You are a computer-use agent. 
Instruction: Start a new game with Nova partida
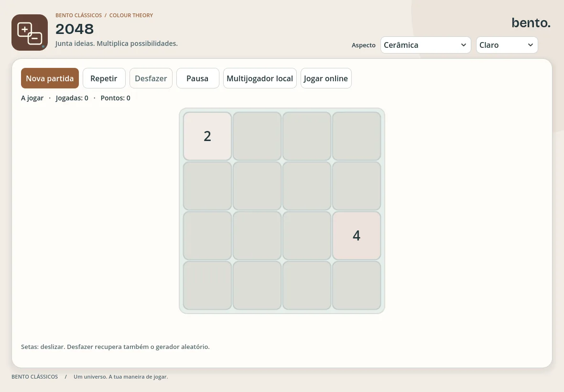50,78
